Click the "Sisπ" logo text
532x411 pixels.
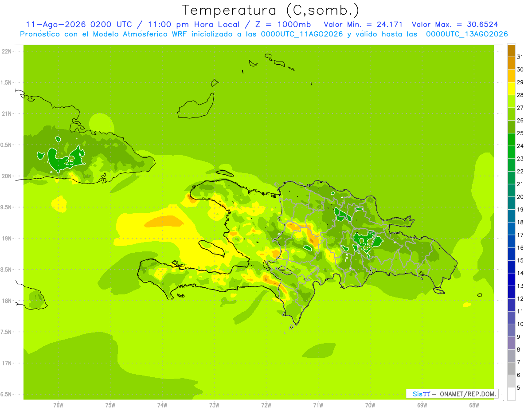tap(421, 394)
